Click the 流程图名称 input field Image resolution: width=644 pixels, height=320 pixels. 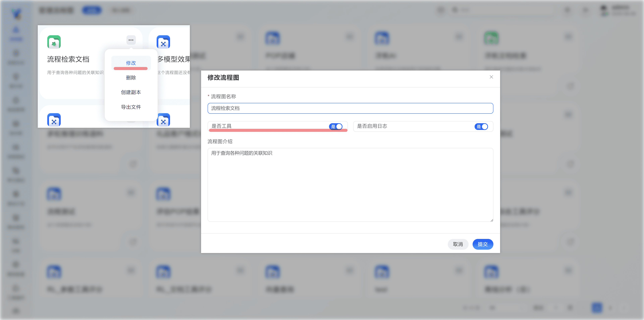pyautogui.click(x=350, y=108)
